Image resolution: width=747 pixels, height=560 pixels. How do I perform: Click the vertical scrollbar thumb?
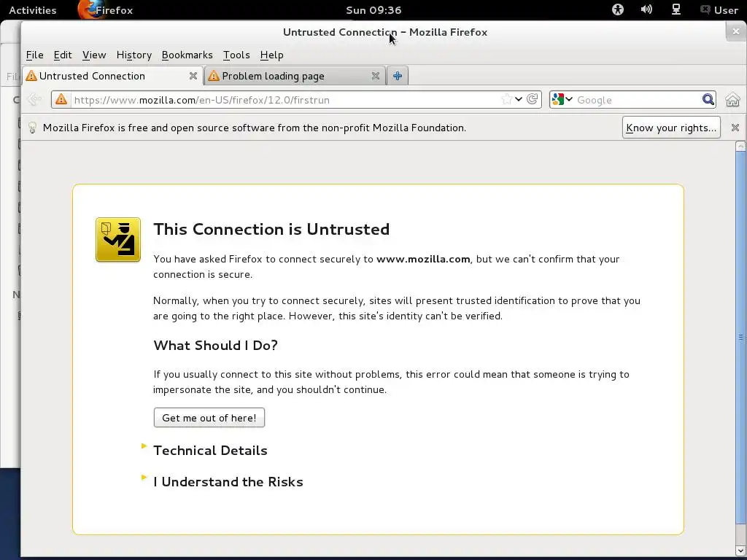(x=740, y=337)
